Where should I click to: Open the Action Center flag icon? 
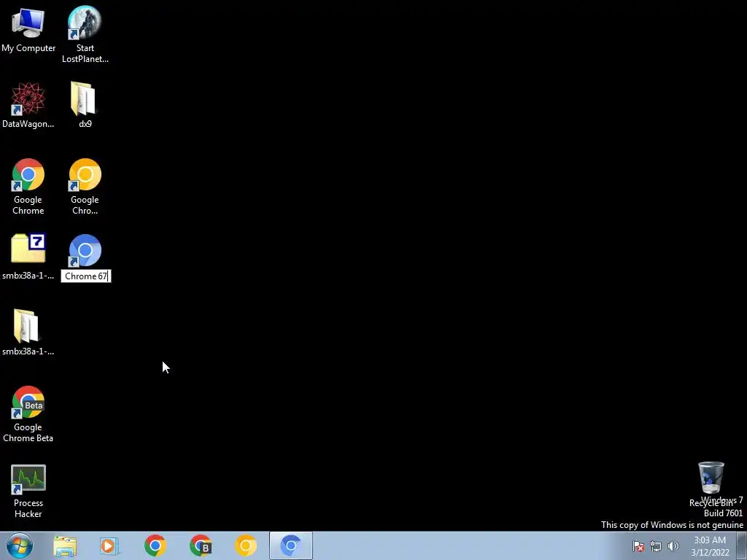pos(638,546)
